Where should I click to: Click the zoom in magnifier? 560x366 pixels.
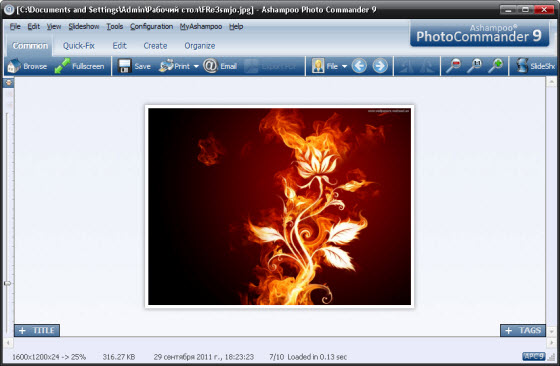pos(496,66)
